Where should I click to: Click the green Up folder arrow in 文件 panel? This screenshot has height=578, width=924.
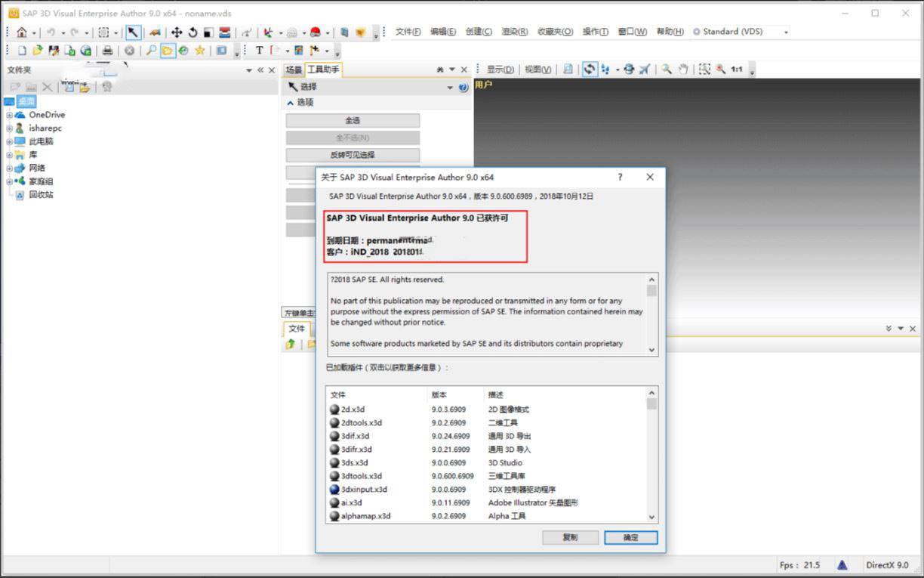tap(291, 345)
